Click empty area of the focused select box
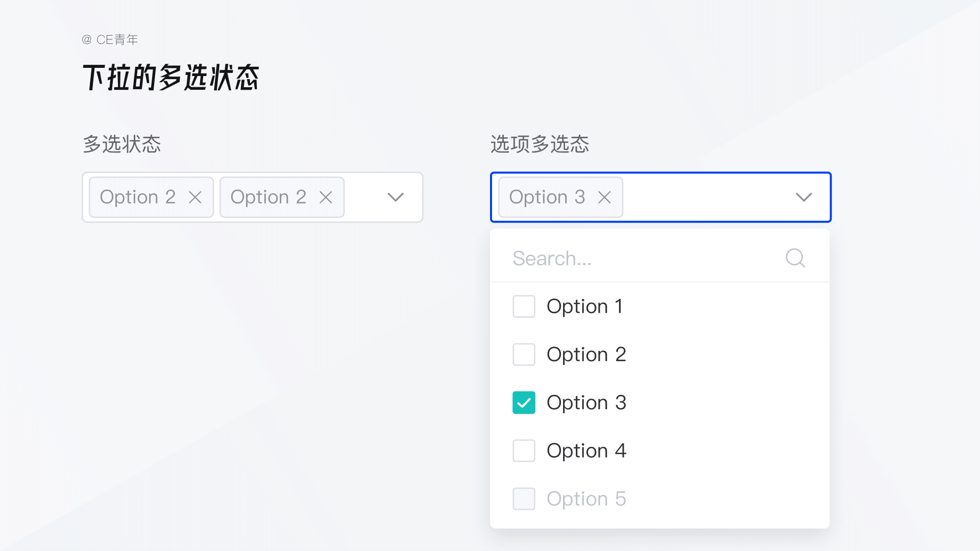This screenshot has width=980, height=551. (704, 197)
